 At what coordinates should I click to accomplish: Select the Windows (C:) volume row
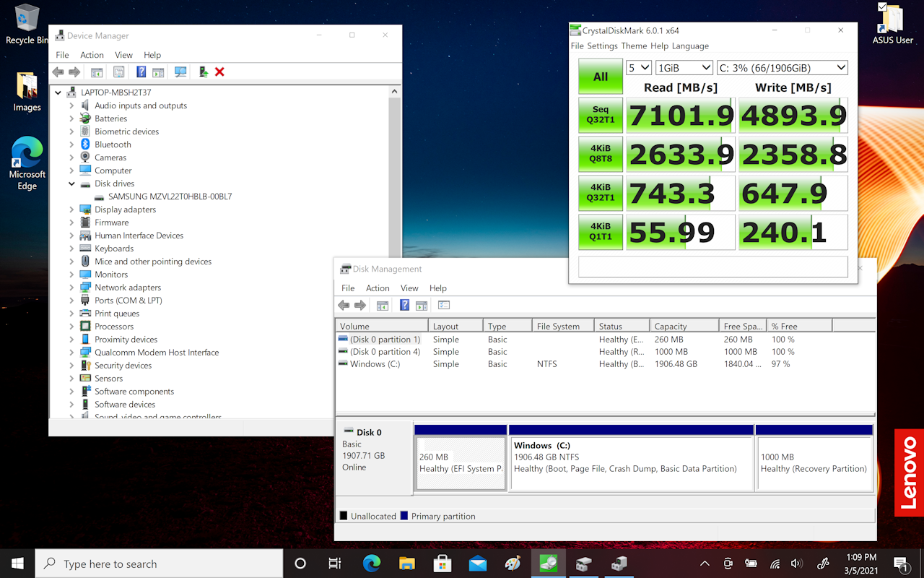pyautogui.click(x=605, y=364)
